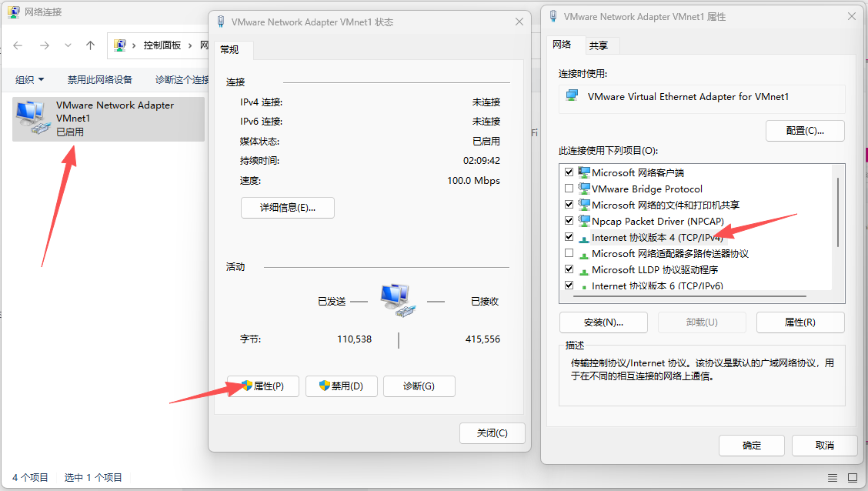The height and width of the screenshot is (491, 868).
Task: Click the 网络连接 window title icon
Action: [14, 12]
